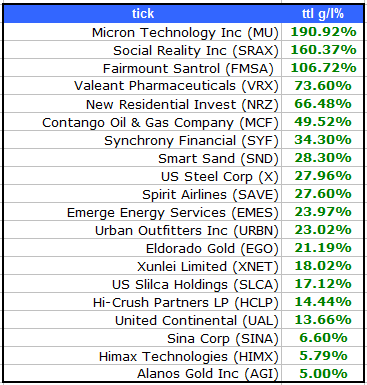Select the 'tick' column header cell

click(143, 14)
